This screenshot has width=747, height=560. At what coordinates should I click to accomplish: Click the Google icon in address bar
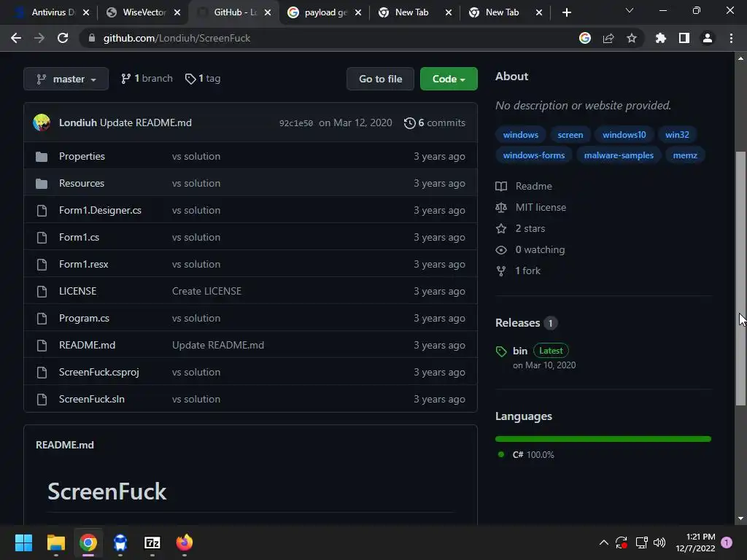585,38
